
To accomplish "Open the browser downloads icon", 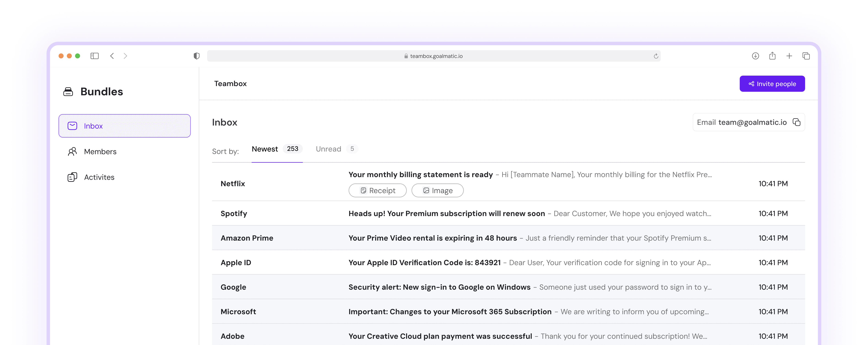I will click(x=755, y=56).
